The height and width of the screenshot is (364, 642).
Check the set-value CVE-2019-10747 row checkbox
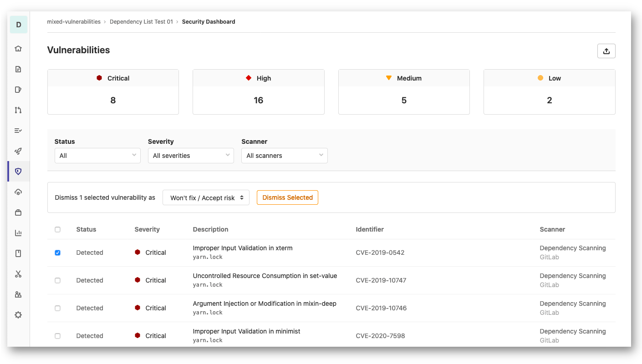tap(57, 281)
